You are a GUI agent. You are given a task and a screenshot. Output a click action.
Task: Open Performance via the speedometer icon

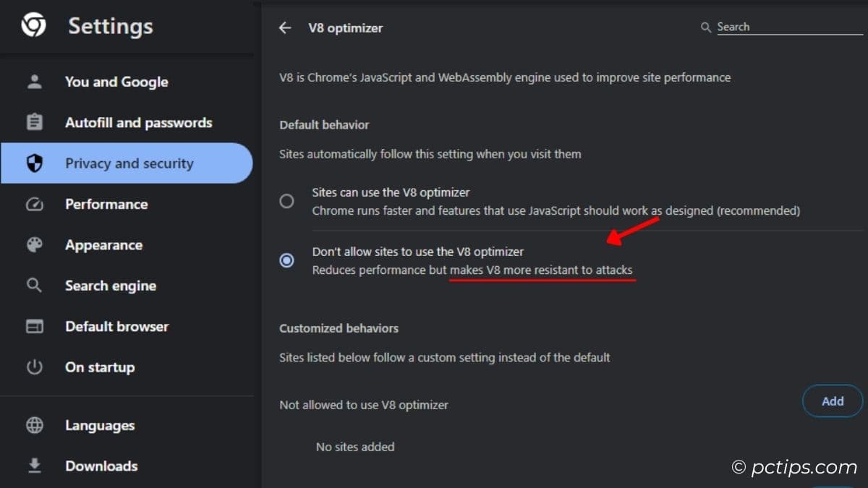click(34, 204)
